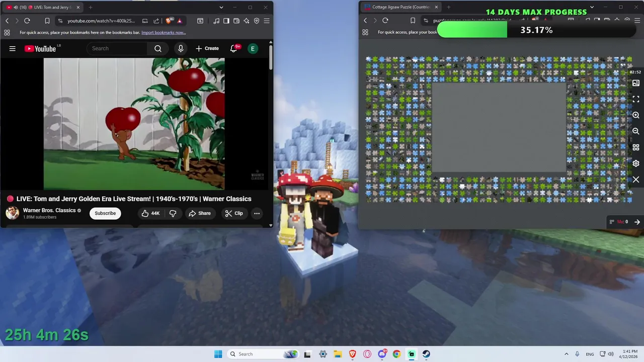Show the sidebar panel in YouTube window
Screen dimensions: 644x362
click(x=226, y=21)
